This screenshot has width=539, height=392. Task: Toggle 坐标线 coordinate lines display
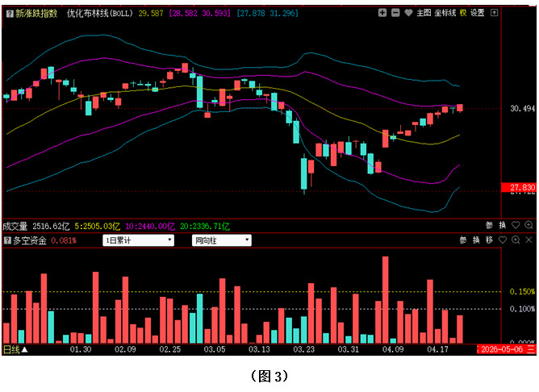(445, 13)
